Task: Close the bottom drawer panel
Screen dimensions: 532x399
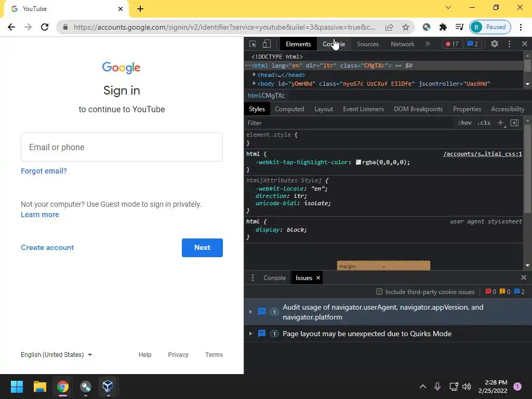Action: click(x=524, y=277)
